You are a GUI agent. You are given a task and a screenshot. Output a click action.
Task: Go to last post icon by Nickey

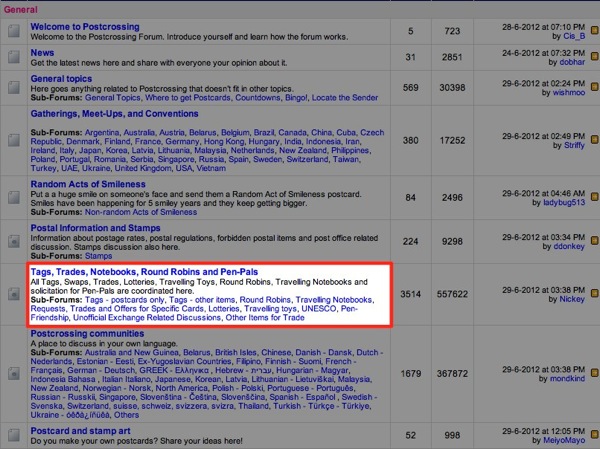(595, 293)
